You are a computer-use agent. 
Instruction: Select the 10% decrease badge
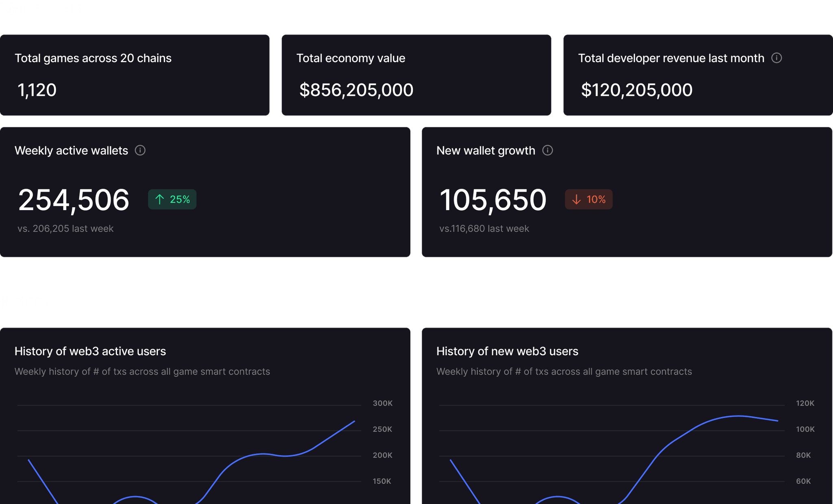point(589,199)
